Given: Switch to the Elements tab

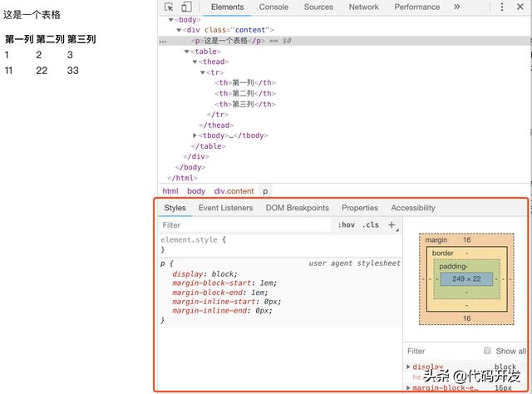Looking at the screenshot, I should tap(227, 7).
